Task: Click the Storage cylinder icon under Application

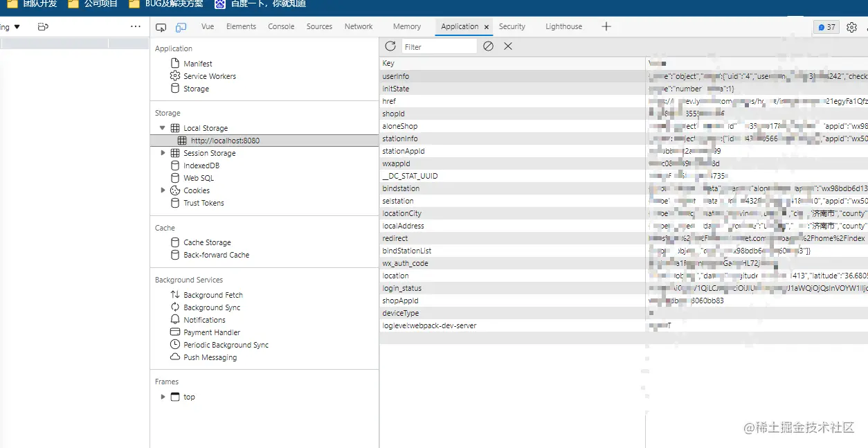Action: coord(175,88)
